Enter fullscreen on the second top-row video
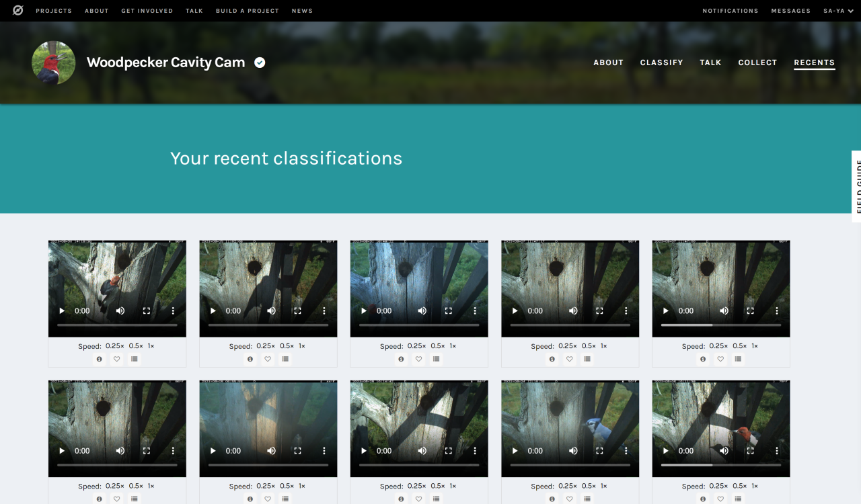Viewport: 861px width, 504px height. pyautogui.click(x=297, y=311)
